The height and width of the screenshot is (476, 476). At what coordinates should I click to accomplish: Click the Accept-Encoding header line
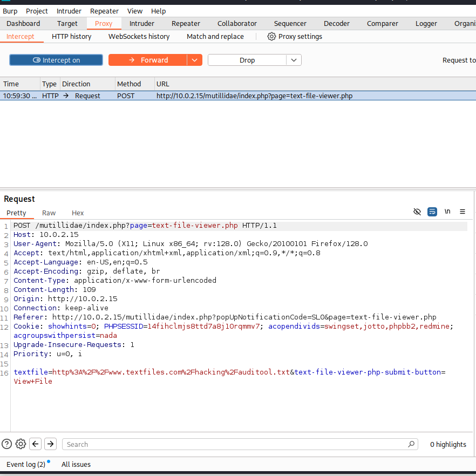pyautogui.click(x=86, y=271)
